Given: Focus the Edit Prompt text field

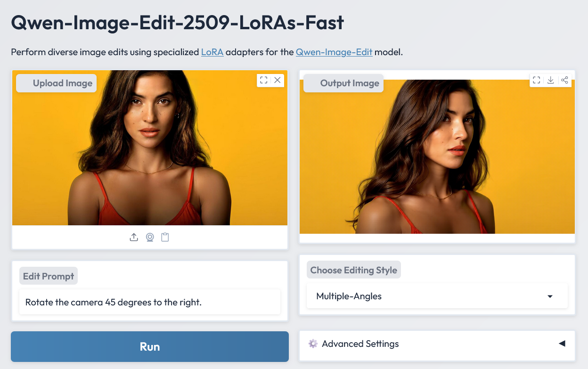Looking at the screenshot, I should 150,302.
